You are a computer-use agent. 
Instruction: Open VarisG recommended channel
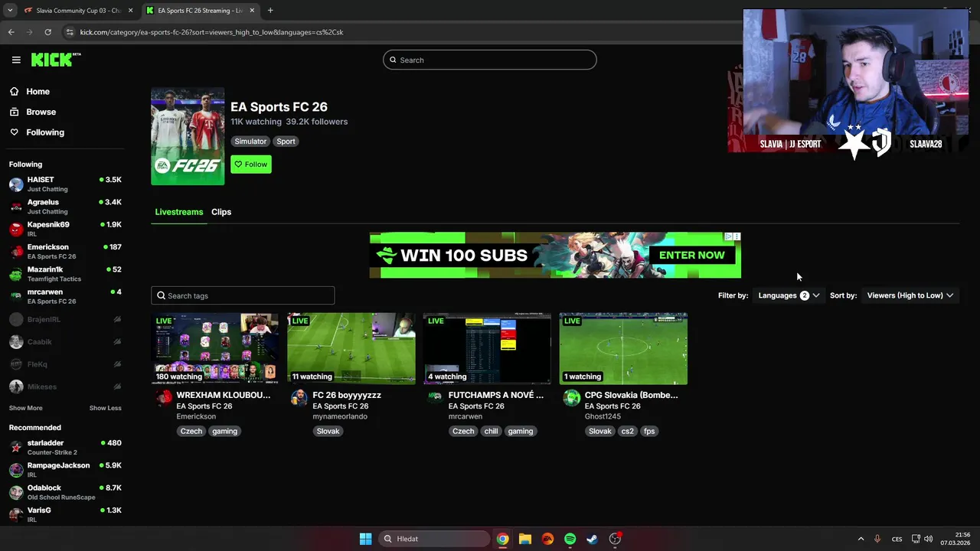pos(65,514)
